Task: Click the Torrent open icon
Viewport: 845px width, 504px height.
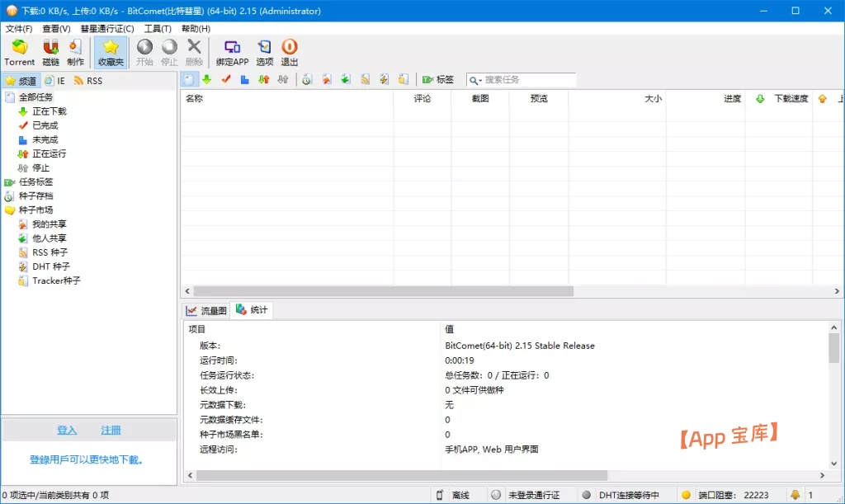Action: 19,51
